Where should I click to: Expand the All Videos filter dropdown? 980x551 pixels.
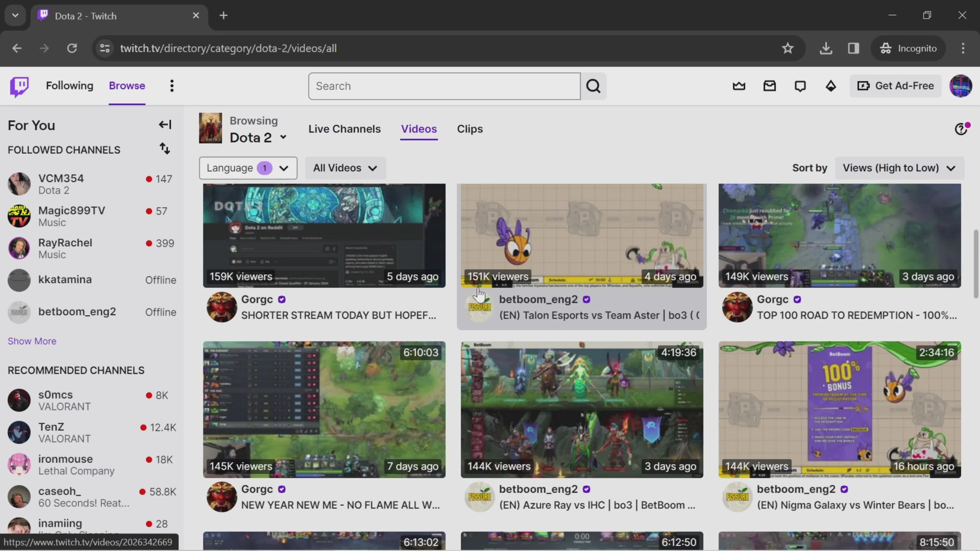pos(346,168)
